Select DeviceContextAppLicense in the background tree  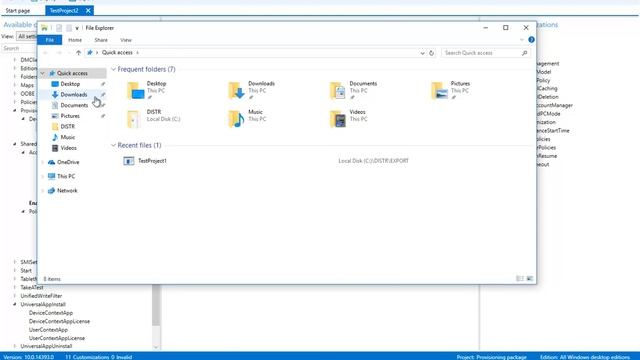[59, 321]
